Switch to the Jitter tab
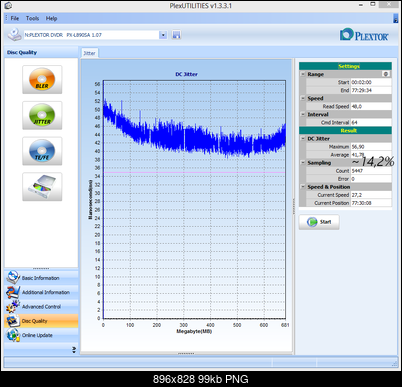This screenshot has height=387, width=402. coord(89,53)
